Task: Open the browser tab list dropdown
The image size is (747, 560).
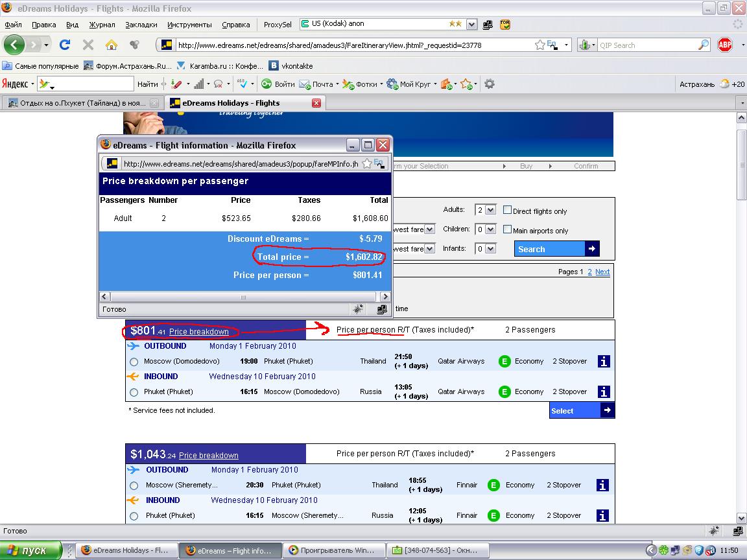Action: point(742,103)
